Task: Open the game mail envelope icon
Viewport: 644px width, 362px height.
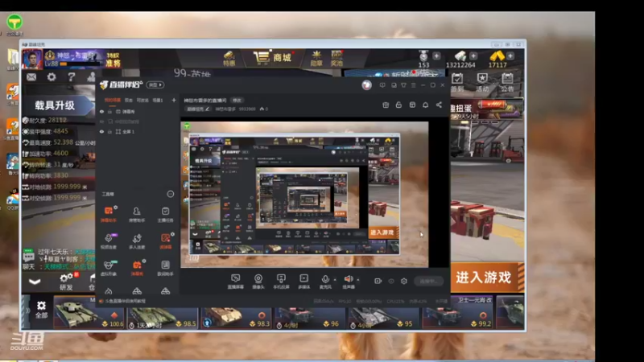Action: [31, 76]
